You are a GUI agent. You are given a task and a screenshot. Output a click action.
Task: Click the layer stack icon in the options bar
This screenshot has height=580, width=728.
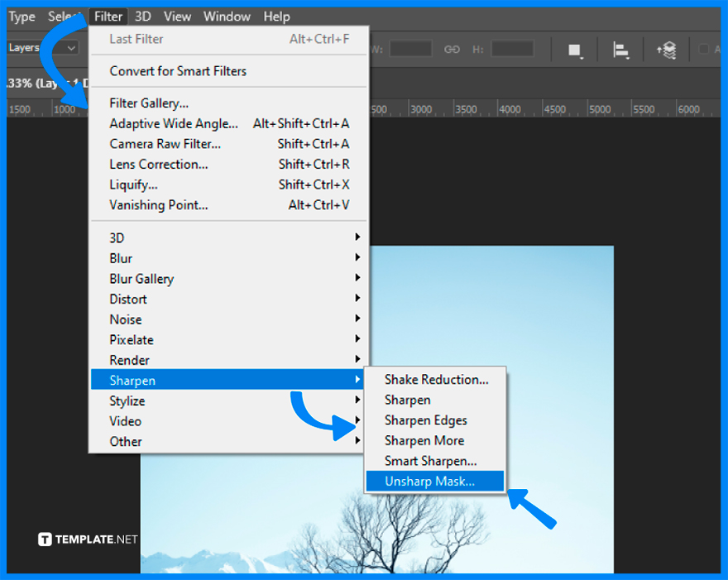click(x=667, y=49)
